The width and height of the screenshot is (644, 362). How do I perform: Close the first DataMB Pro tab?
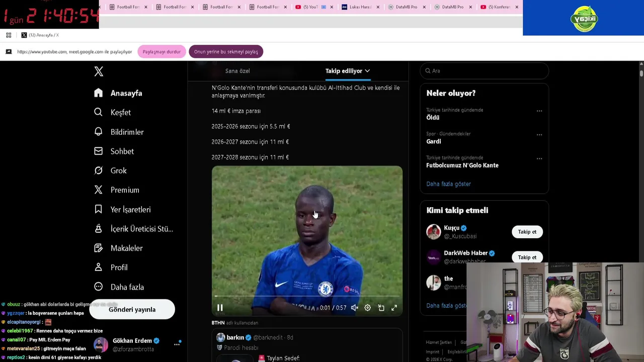(424, 7)
